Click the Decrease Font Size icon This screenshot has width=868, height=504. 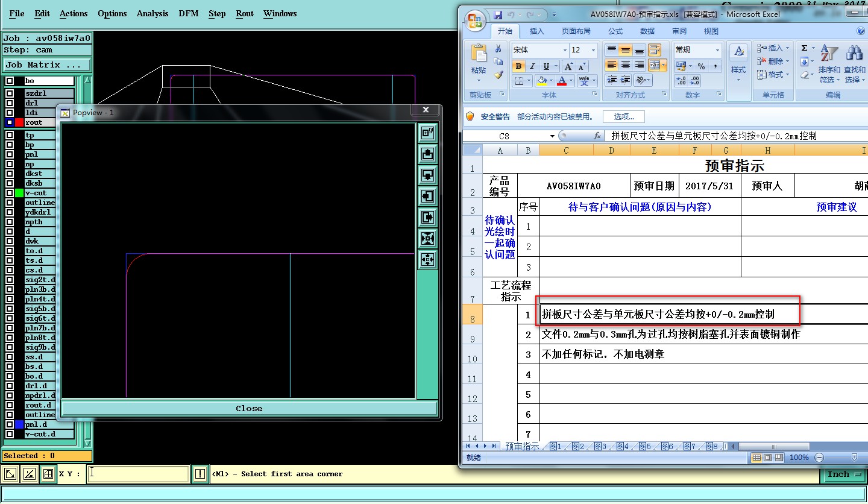pyautogui.click(x=582, y=66)
